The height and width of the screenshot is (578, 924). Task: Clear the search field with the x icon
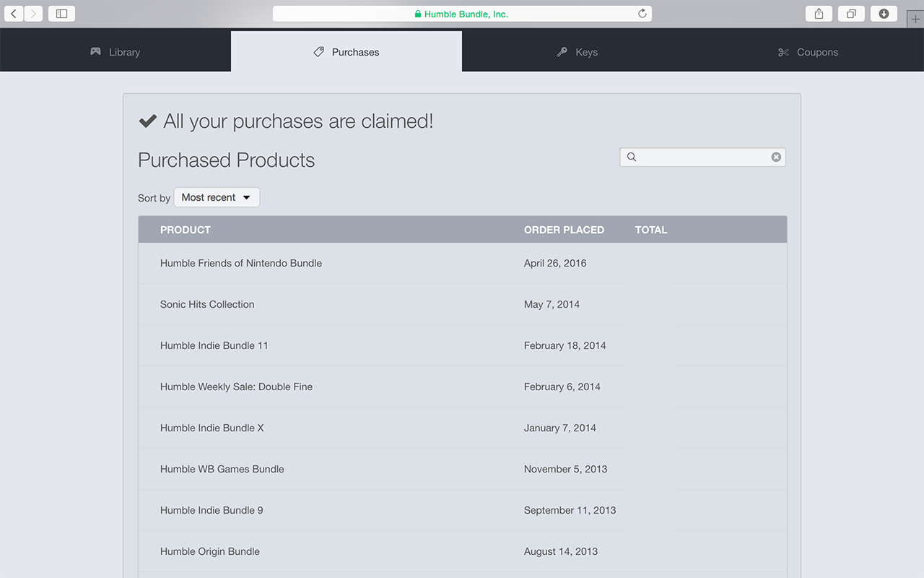[x=776, y=157]
